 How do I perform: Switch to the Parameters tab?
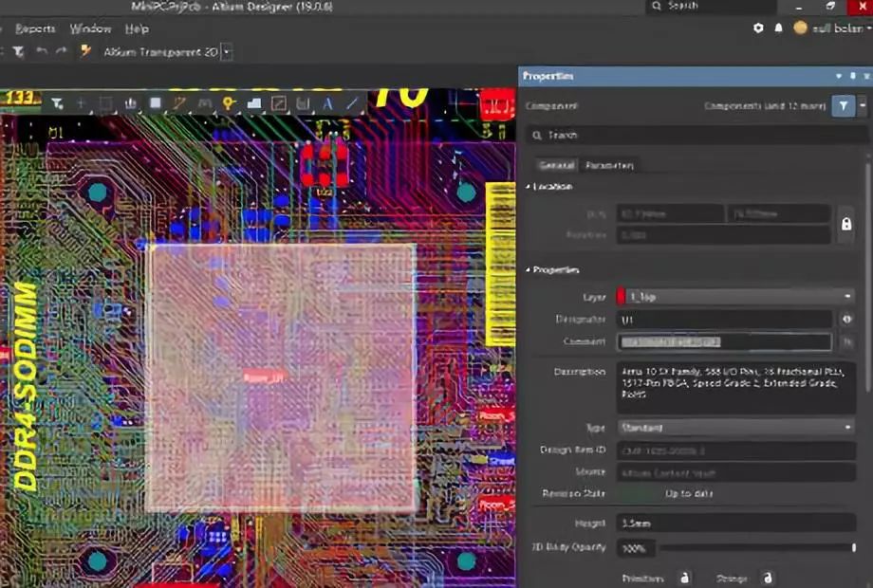(x=609, y=165)
